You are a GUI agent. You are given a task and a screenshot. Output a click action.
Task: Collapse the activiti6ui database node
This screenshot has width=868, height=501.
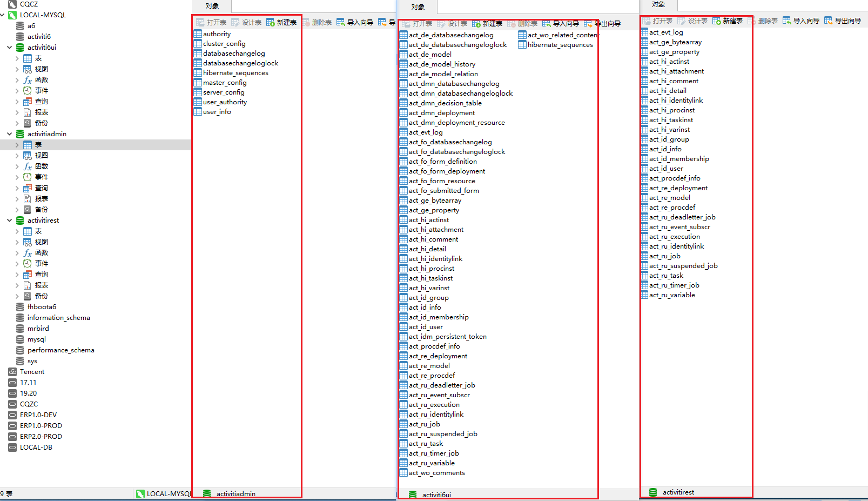(9, 47)
